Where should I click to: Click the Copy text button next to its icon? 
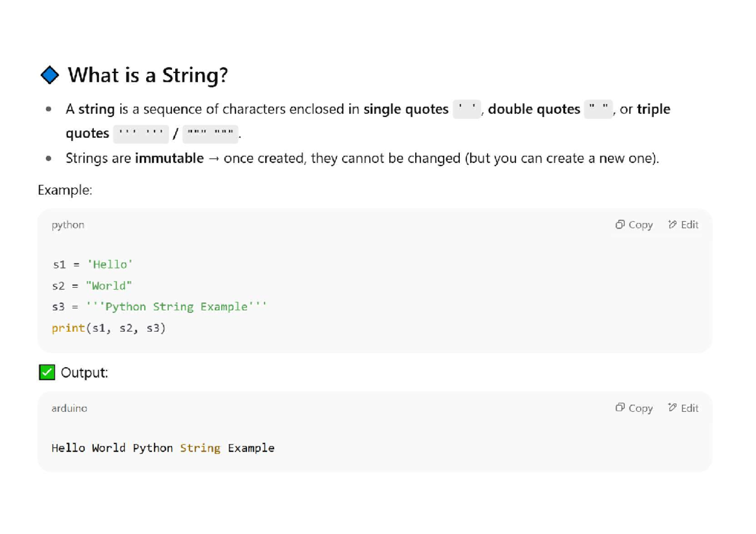(x=640, y=224)
